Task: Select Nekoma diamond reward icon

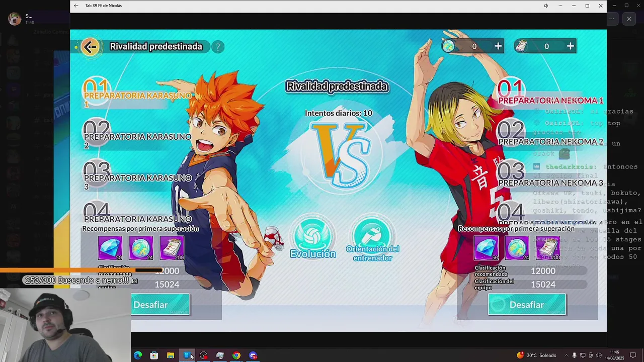Action: pos(486,248)
